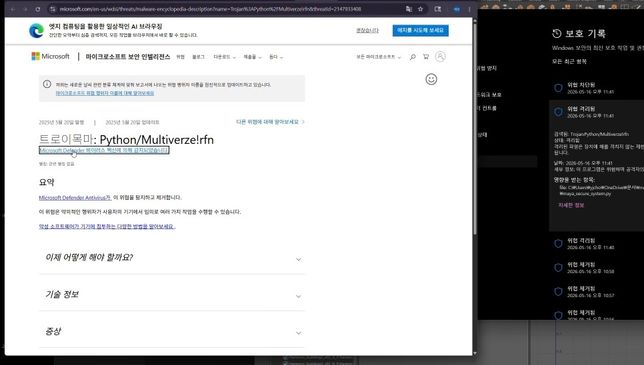
Task: Open the search magnifier on Microsoft header
Action: point(412,57)
